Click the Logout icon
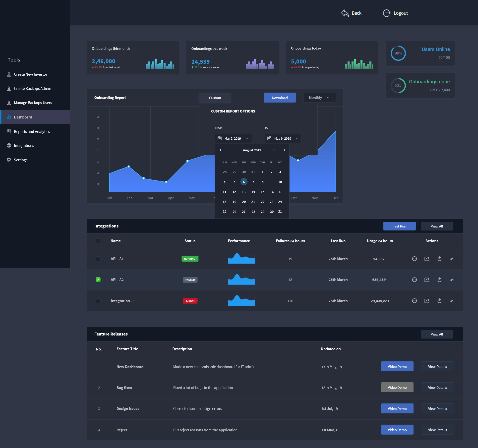Screen dimensions: 478x448 387,13
